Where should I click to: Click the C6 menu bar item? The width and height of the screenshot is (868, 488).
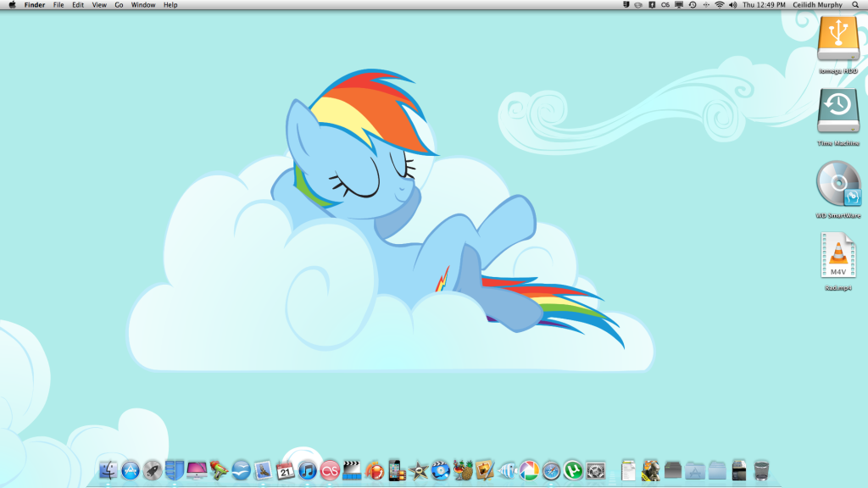point(665,4)
